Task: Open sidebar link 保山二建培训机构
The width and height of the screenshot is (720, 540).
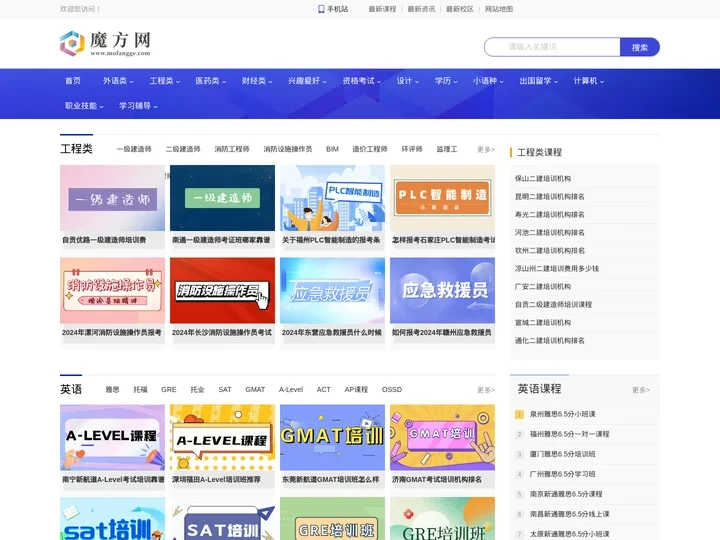Action: tap(543, 179)
